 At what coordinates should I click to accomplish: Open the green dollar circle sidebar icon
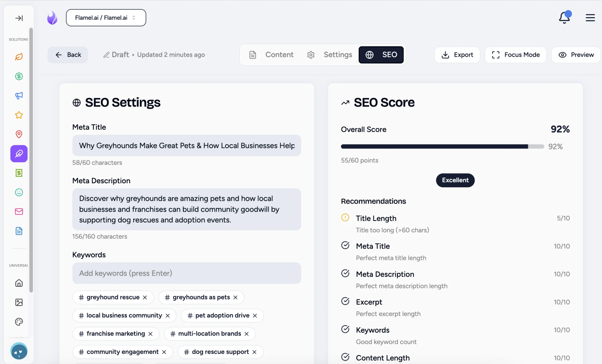pos(19,76)
